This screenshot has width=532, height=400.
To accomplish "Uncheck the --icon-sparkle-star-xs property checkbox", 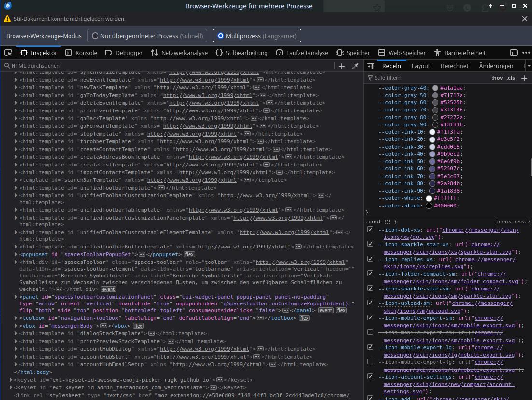I will click(x=370, y=244).
